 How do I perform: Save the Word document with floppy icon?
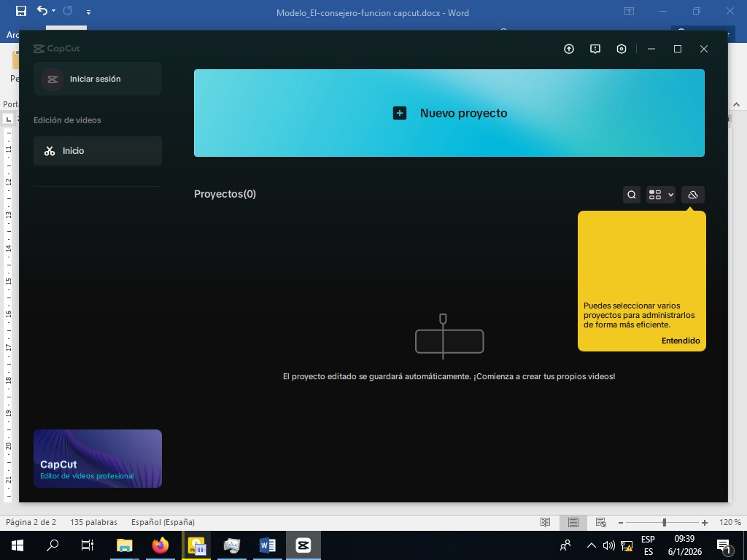pyautogui.click(x=21, y=11)
